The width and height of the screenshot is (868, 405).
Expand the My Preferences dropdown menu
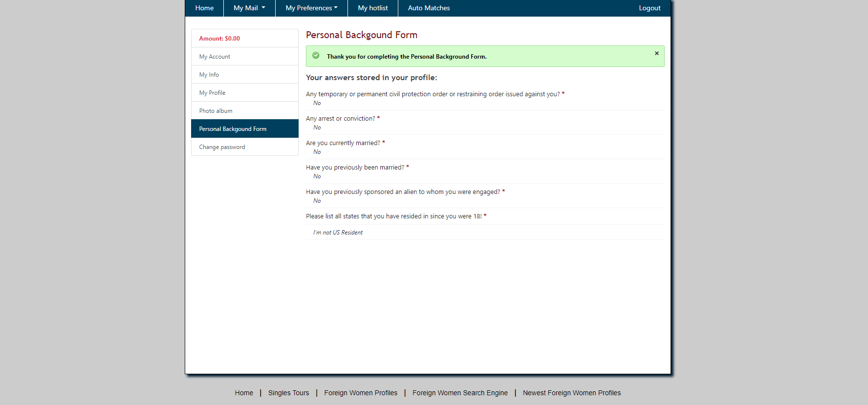click(x=311, y=8)
